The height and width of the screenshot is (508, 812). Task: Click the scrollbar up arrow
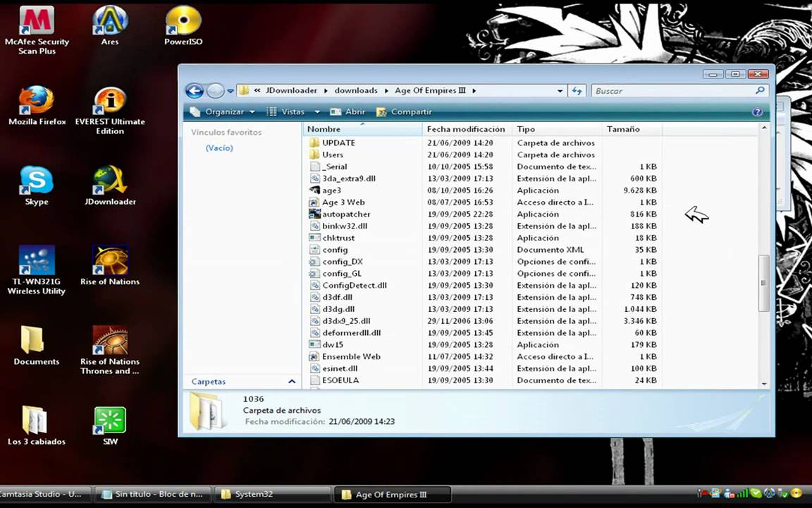tap(764, 128)
